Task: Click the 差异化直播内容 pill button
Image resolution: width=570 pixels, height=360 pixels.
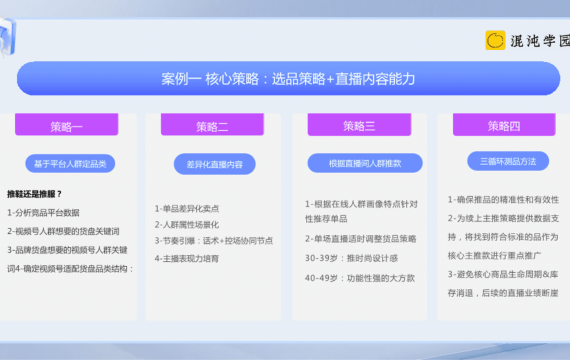Action: click(214, 164)
